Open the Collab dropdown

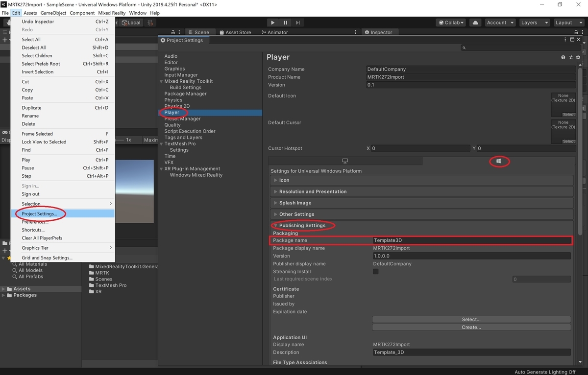(x=451, y=23)
